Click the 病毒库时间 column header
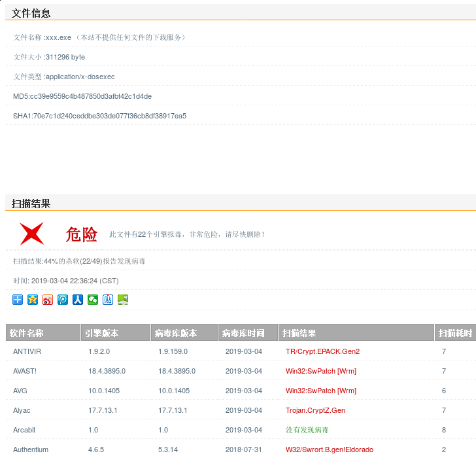Screen dimensions: 476x458 click(248, 333)
